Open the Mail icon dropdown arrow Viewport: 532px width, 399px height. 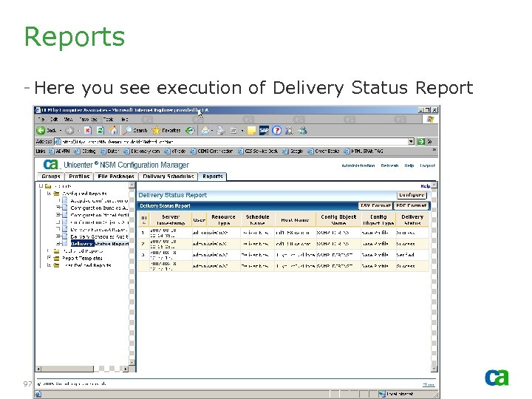pos(212,131)
